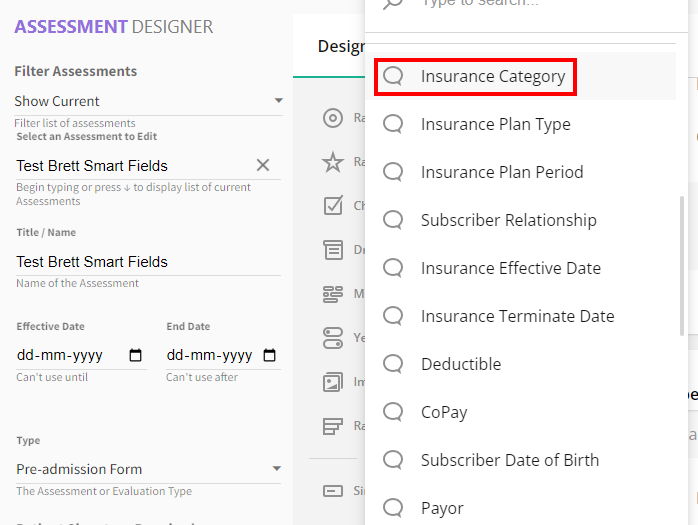Image resolution: width=698 pixels, height=525 pixels.
Task: Choose the Subscriber Relationship option
Action: tap(508, 220)
